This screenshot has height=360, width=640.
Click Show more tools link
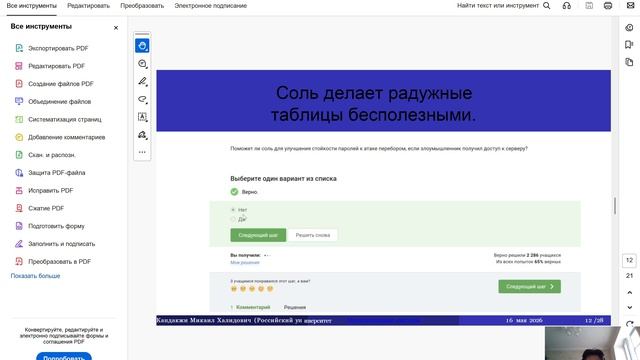coord(36,276)
